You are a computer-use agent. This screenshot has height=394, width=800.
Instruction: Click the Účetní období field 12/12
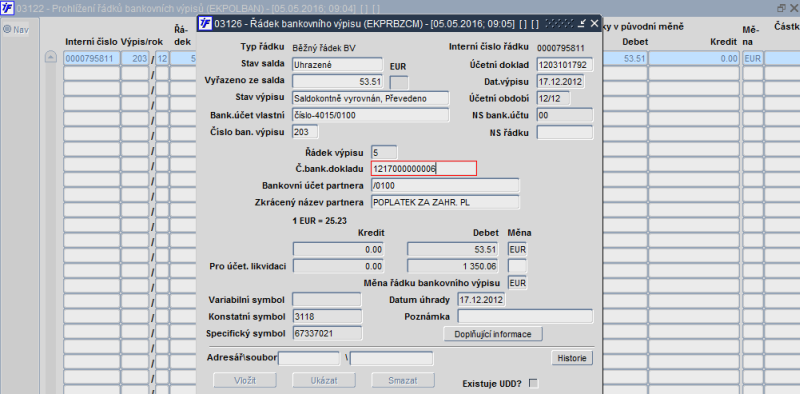coord(554,98)
